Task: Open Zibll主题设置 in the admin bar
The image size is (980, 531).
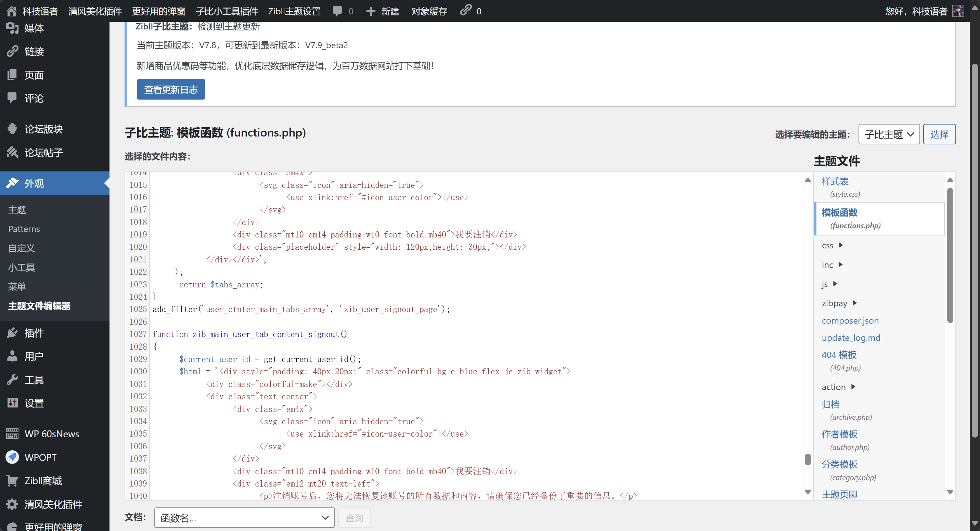Action: click(294, 11)
